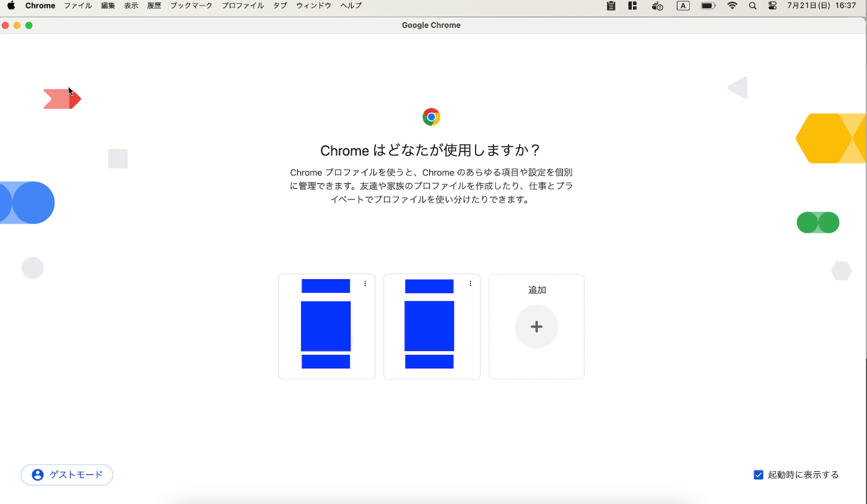This screenshot has width=867, height=504.
Task: Open the ブックマーク menu
Action: pyautogui.click(x=191, y=6)
